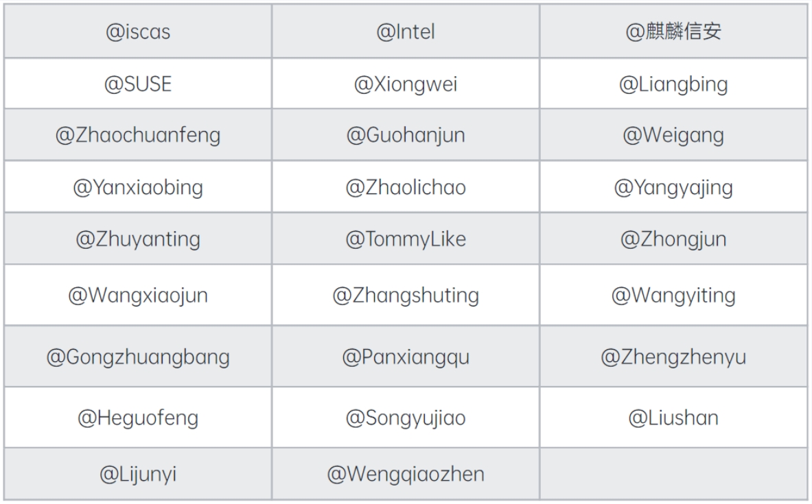Select the @Wangxiaojun mention

[x=138, y=296]
